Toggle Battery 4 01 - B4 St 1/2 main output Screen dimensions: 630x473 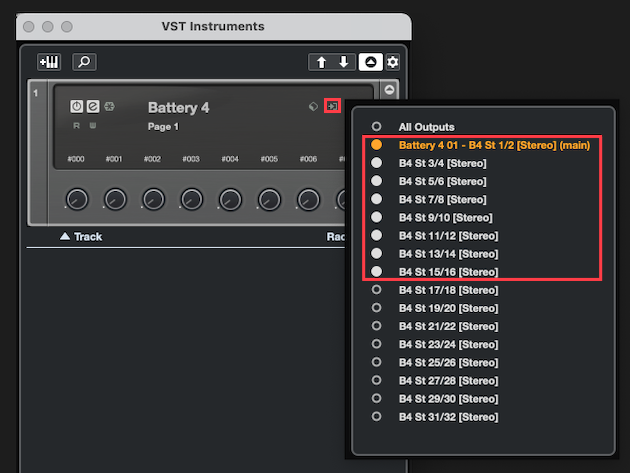[x=482, y=145]
